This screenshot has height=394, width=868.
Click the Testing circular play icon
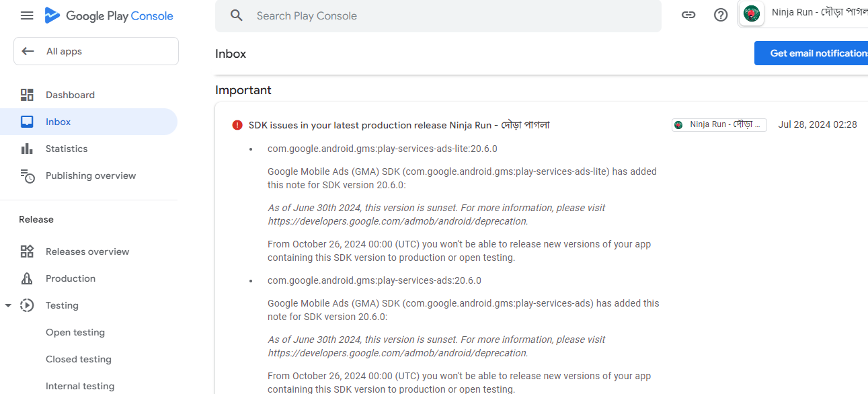27,305
